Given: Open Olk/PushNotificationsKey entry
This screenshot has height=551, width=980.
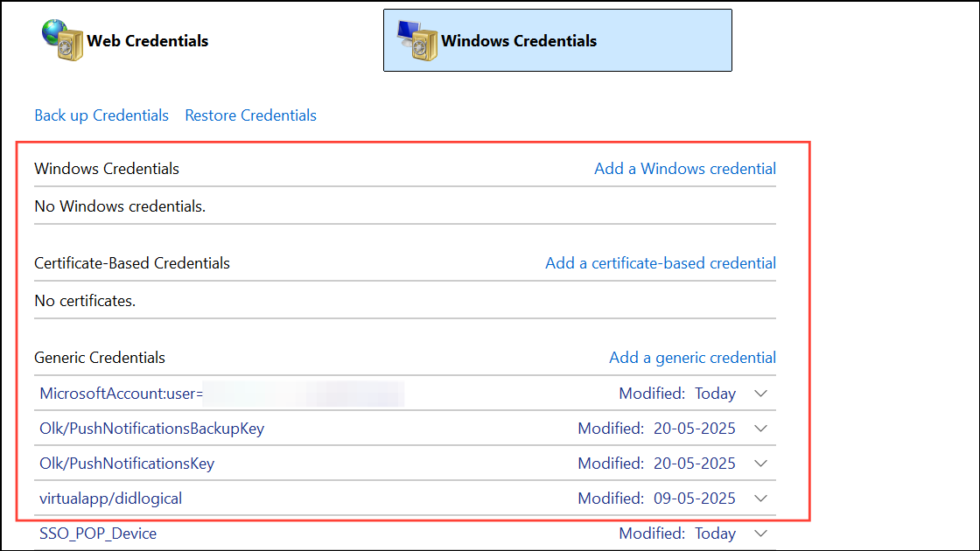Looking at the screenshot, I should coord(405,464).
